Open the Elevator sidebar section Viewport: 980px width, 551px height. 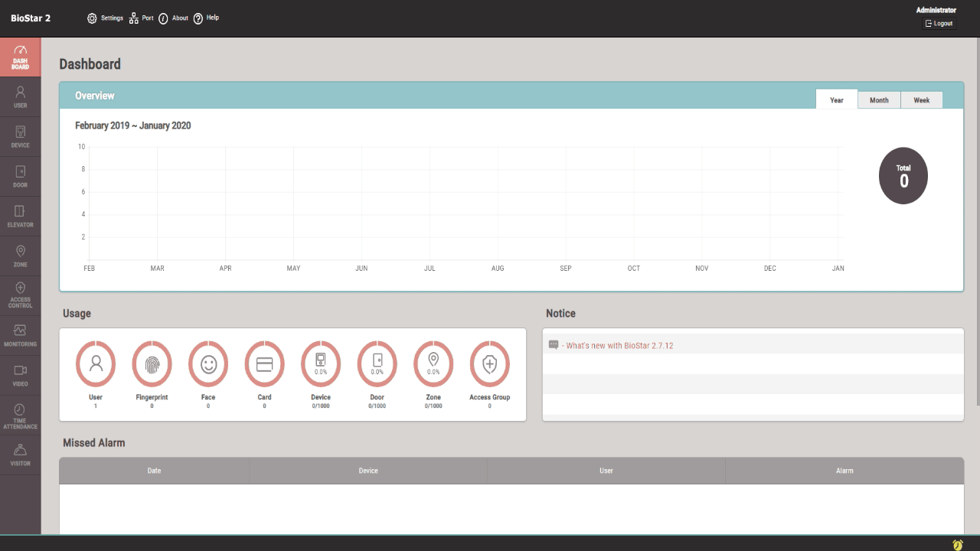[21, 216]
